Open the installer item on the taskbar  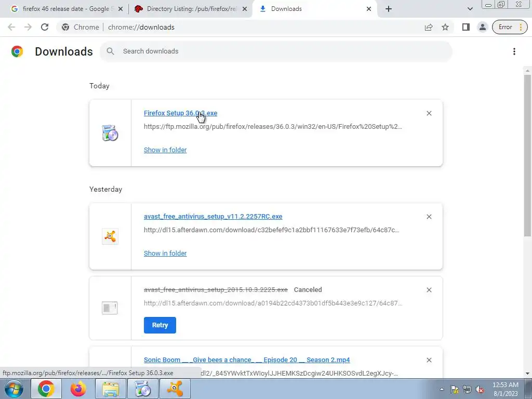tap(143, 389)
